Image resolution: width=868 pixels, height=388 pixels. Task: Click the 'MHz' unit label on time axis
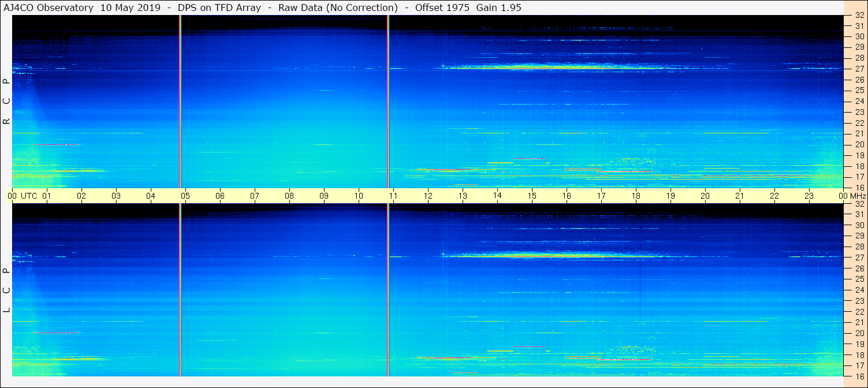click(x=858, y=196)
